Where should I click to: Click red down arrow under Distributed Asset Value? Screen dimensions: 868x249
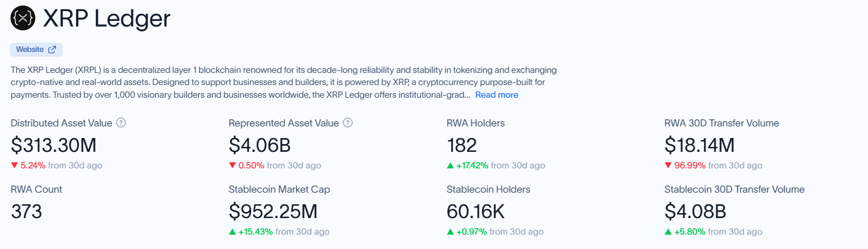[14, 165]
